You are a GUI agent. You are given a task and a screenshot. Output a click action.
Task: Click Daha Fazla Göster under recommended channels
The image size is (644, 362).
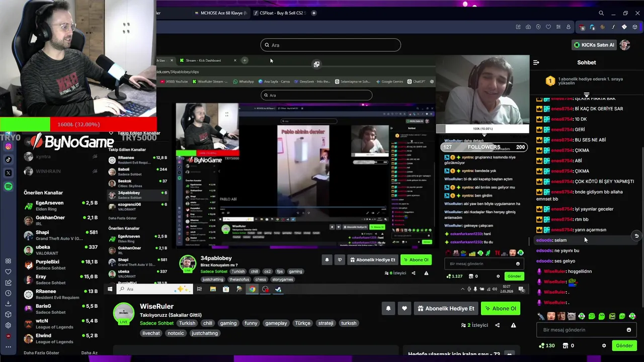click(41, 353)
